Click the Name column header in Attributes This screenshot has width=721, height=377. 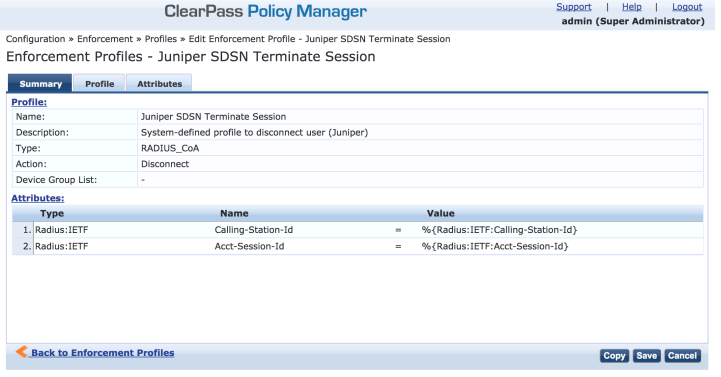tap(234, 213)
